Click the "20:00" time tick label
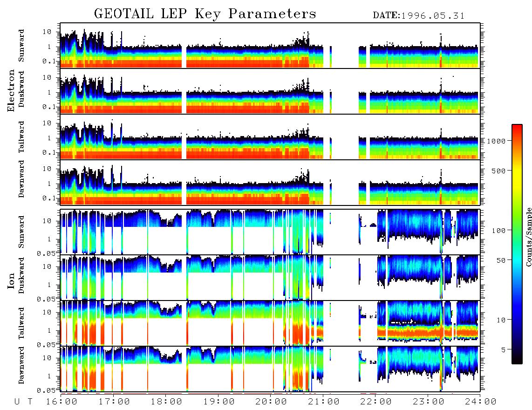532x410 pixels. (x=271, y=402)
